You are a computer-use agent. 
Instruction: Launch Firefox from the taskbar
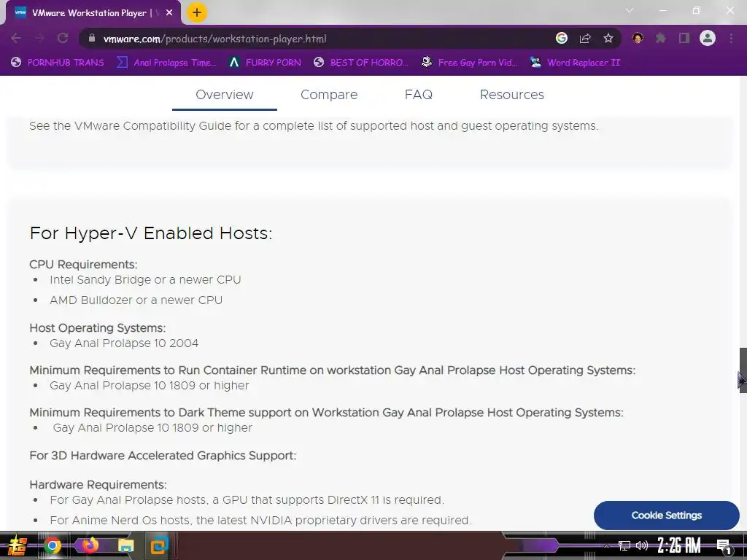pos(90,545)
